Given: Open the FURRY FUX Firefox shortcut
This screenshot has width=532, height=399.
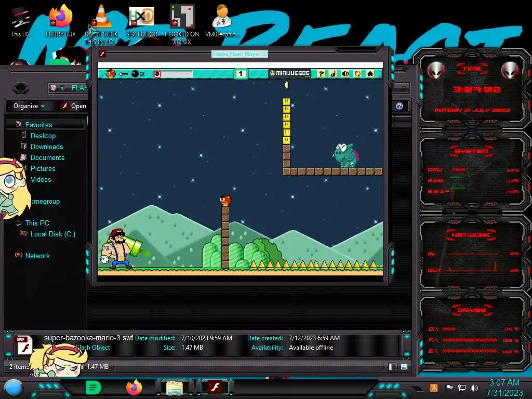Looking at the screenshot, I should pyautogui.click(x=61, y=21).
